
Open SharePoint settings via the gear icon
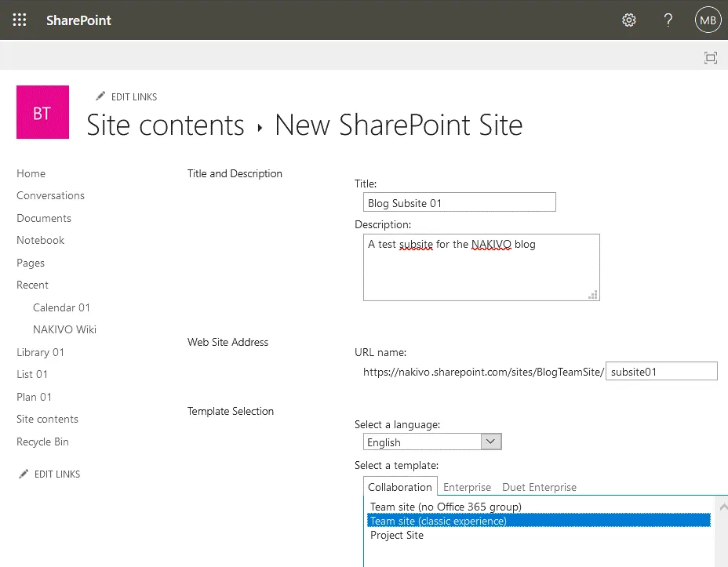(628, 20)
